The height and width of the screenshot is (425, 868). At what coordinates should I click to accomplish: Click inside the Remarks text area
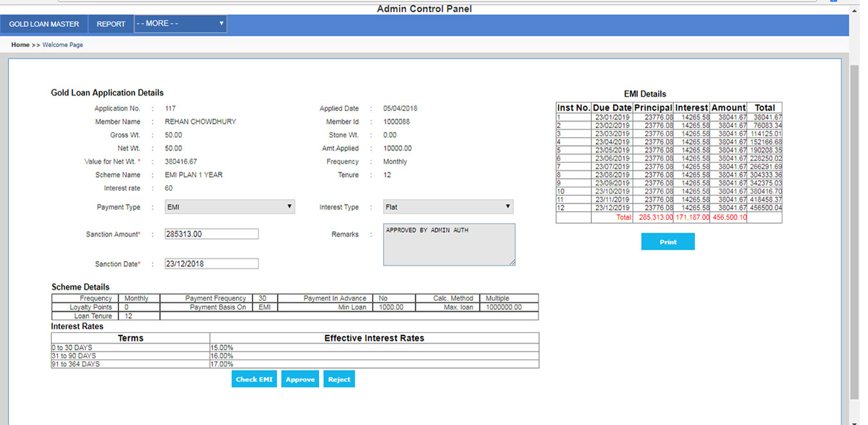pyautogui.click(x=449, y=245)
